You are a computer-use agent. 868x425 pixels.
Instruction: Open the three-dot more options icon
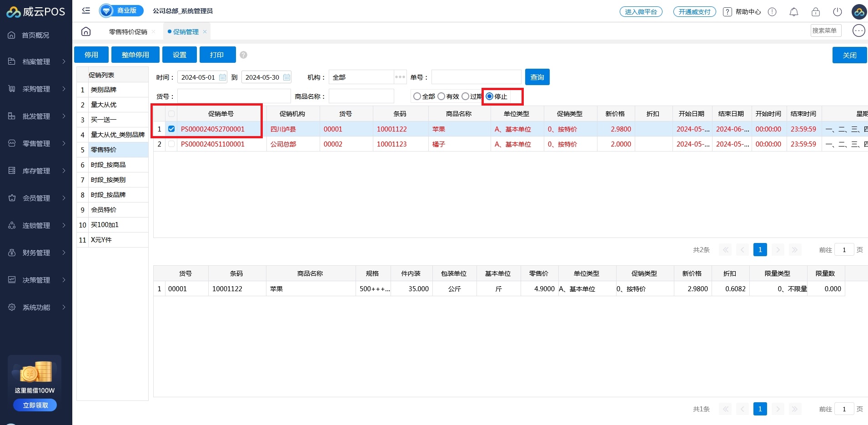[858, 30]
